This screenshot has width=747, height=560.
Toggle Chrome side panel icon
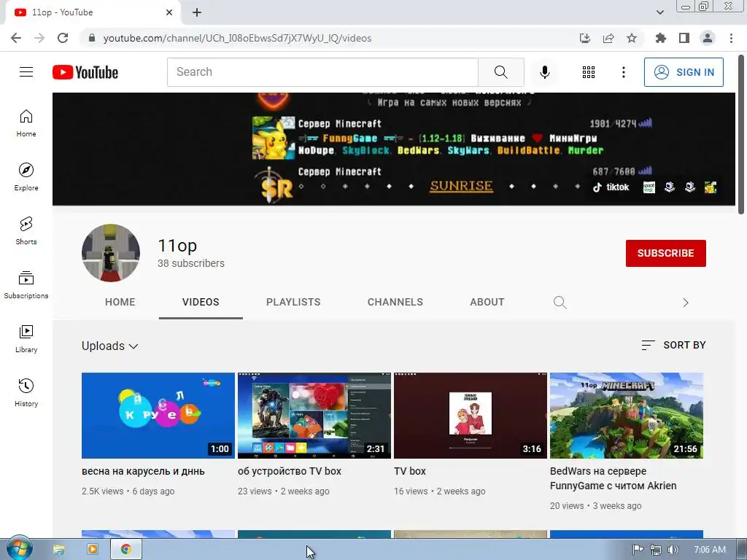(684, 38)
